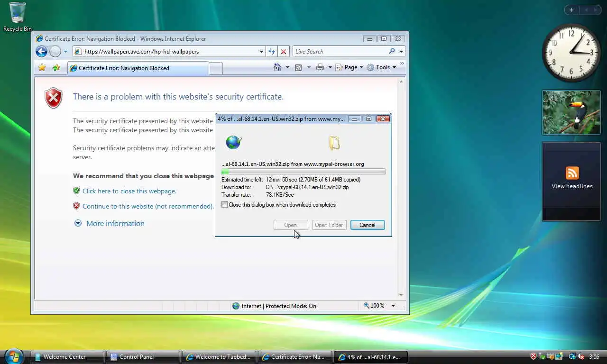Image resolution: width=607 pixels, height=364 pixels.
Task: Click the green checkmark tray icon
Action: click(x=542, y=356)
